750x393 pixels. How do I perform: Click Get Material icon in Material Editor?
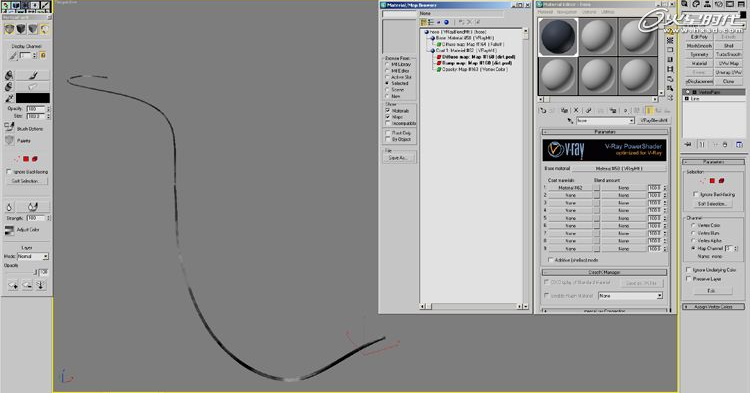click(x=543, y=110)
